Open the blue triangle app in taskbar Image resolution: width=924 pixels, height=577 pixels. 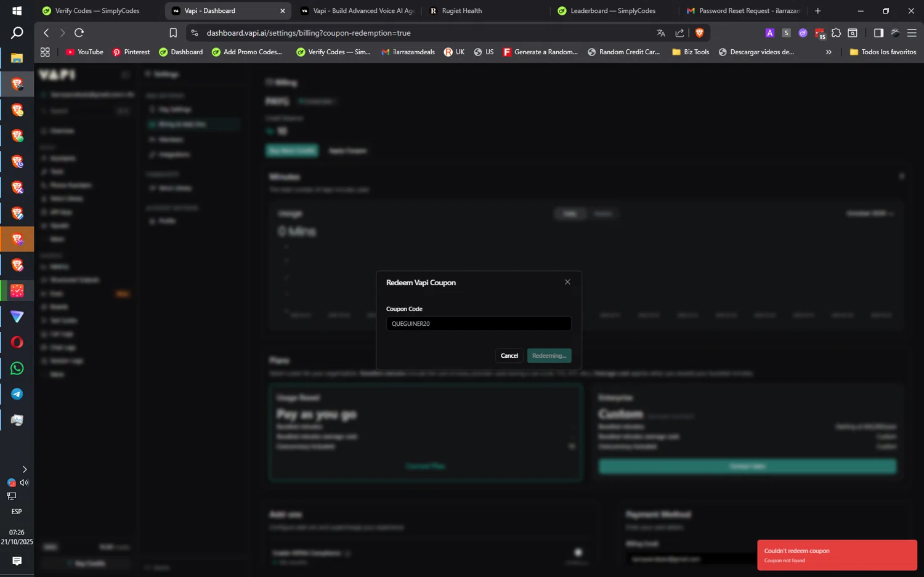pyautogui.click(x=17, y=317)
